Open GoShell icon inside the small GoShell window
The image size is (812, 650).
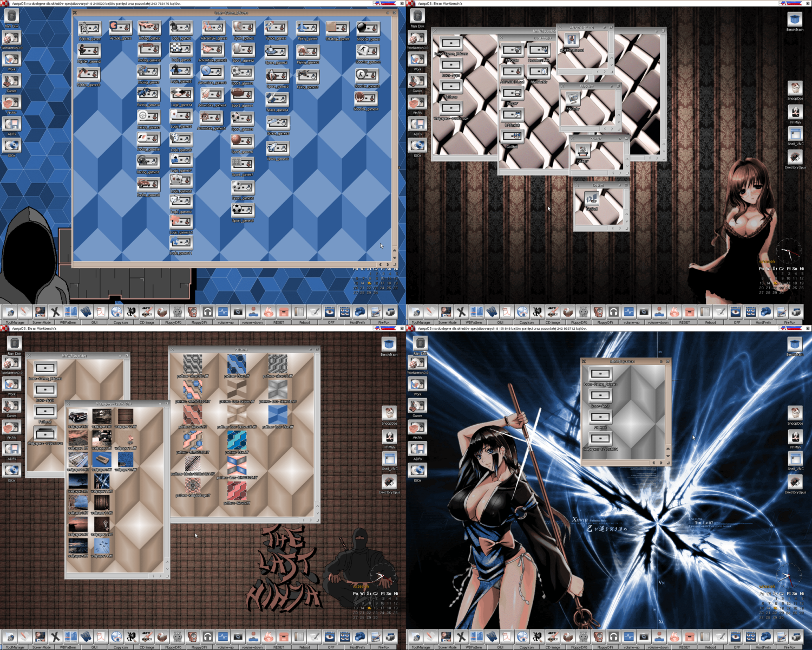(591, 200)
